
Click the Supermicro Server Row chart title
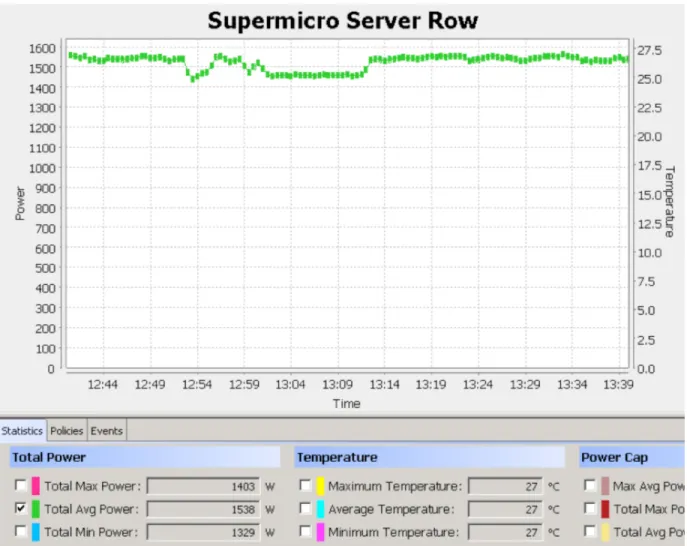pyautogui.click(x=343, y=21)
